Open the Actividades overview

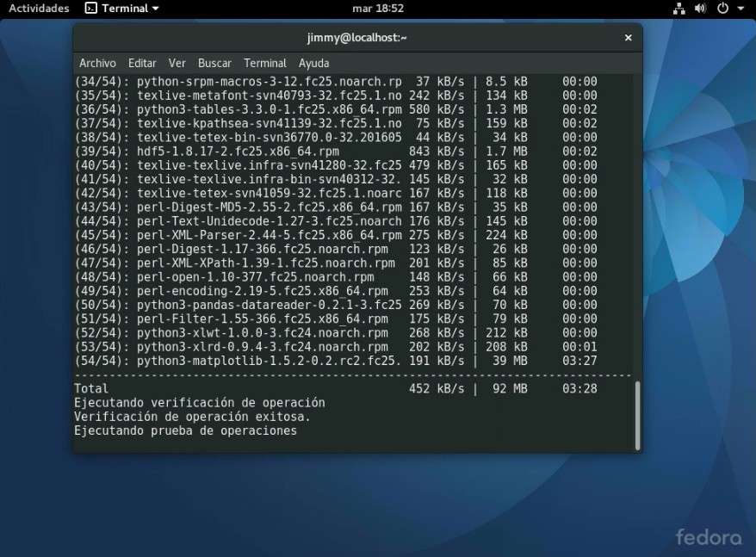pos(39,9)
